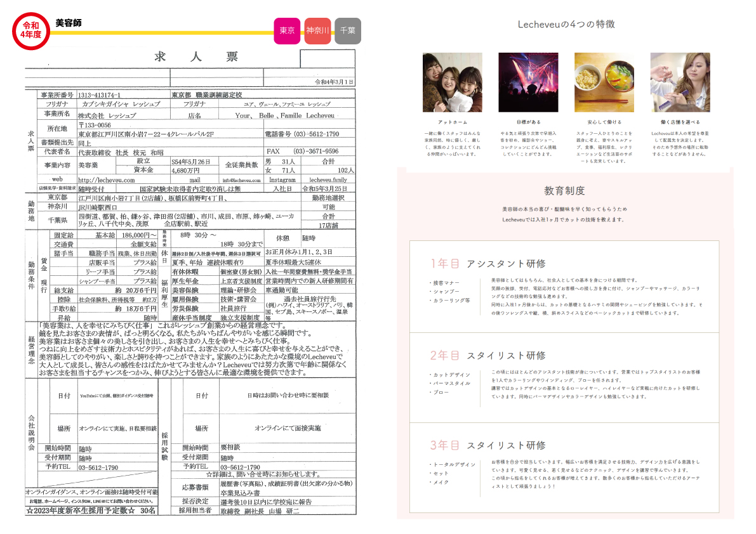Click the 美容師 heading
The image size is (756, 534).
click(x=69, y=23)
